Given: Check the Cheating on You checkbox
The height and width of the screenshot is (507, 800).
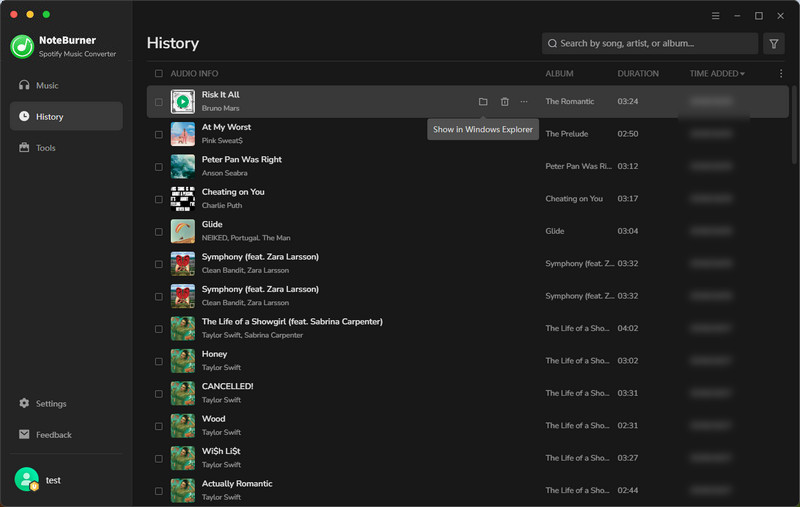Looking at the screenshot, I should coord(159,199).
